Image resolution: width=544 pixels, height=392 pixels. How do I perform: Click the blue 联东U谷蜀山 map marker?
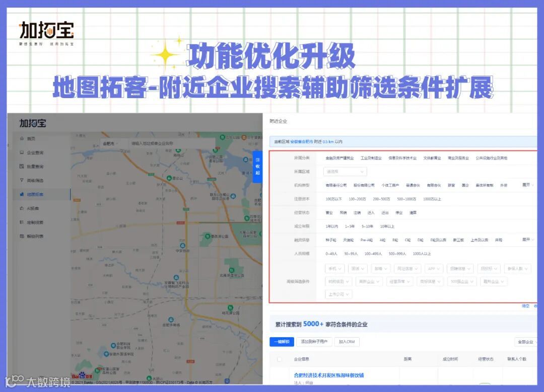233,196
